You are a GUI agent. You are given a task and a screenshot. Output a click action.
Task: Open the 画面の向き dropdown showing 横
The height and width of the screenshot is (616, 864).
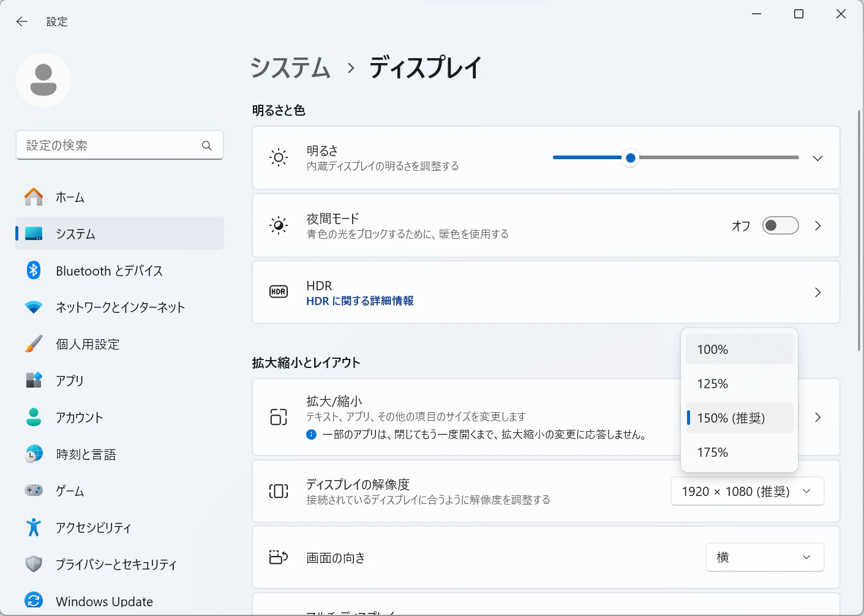[x=765, y=557]
